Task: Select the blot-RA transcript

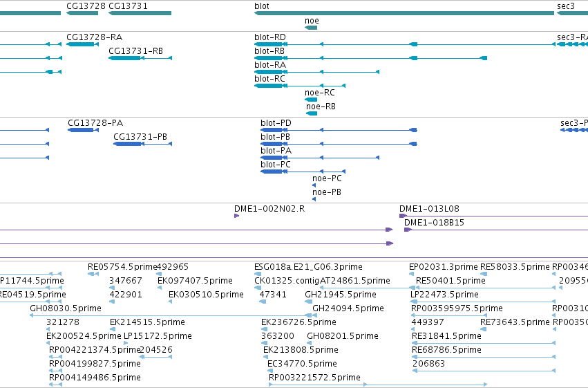Action: click(x=316, y=72)
